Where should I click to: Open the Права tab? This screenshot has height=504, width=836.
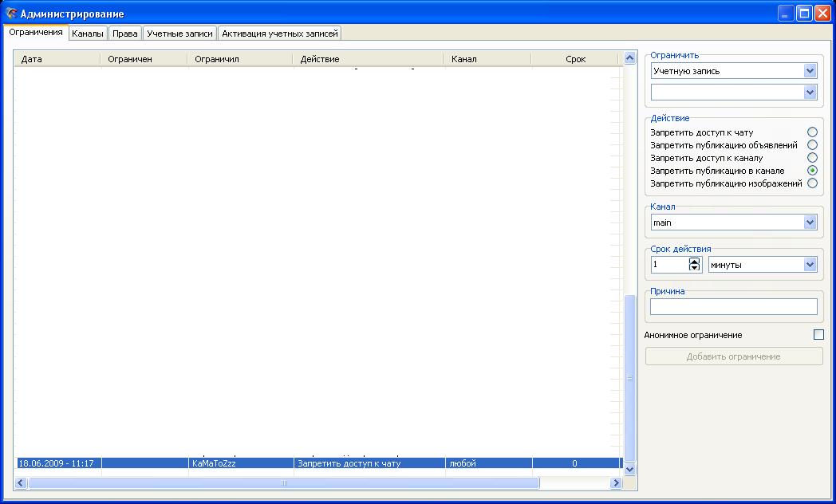[x=125, y=33]
